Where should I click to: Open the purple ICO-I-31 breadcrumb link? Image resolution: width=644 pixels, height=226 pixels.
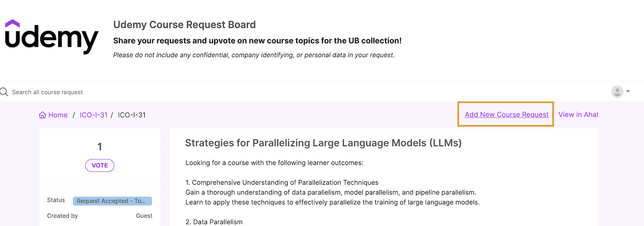point(94,115)
